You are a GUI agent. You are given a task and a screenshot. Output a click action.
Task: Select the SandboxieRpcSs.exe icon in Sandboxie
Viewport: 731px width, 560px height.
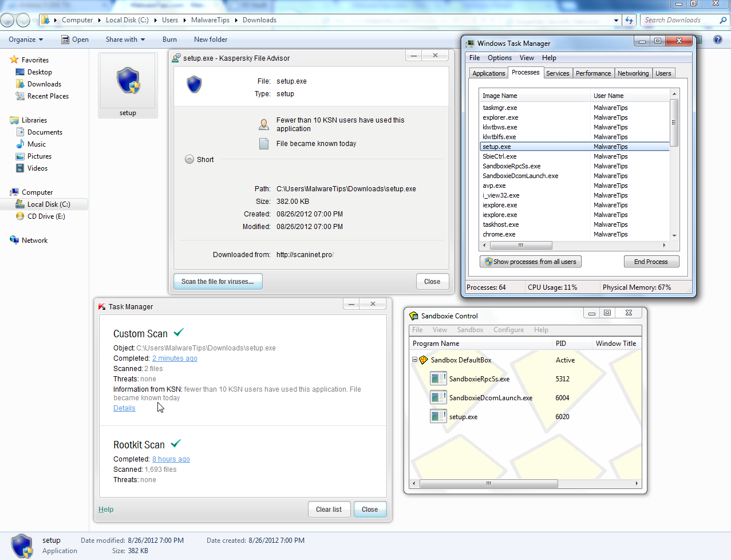[x=438, y=379]
